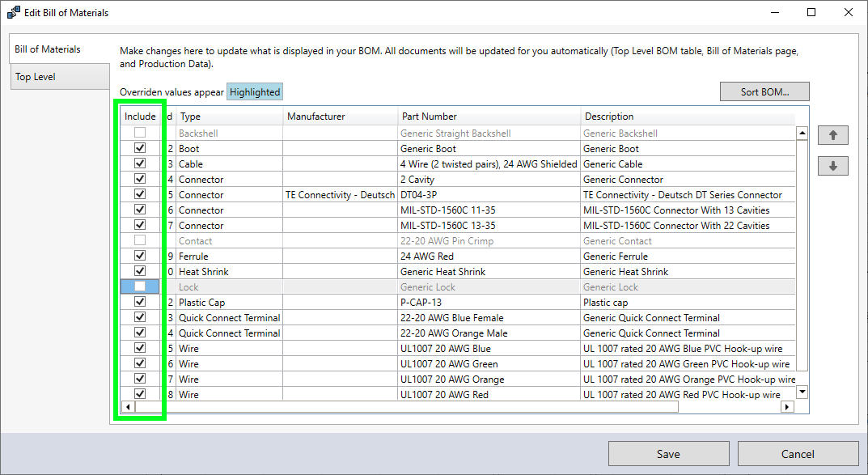Select the Highlighted legend label
868x475 pixels.
[x=255, y=92]
